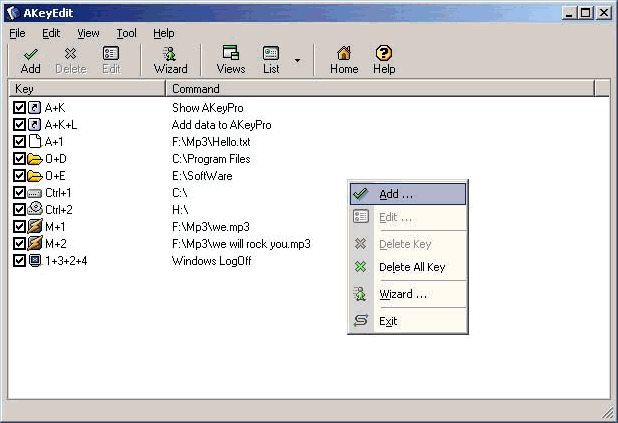
Task: Select the E:\SoftWare command
Action: [x=202, y=176]
